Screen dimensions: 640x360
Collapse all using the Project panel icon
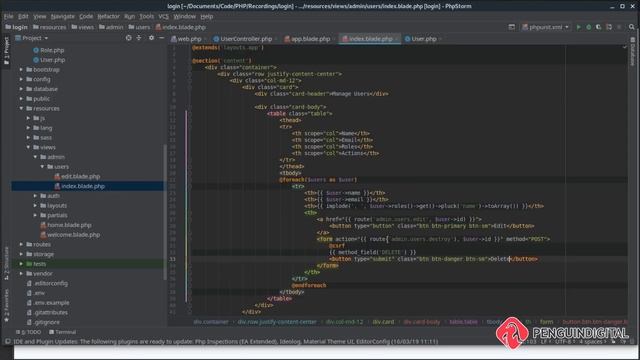click(x=139, y=38)
